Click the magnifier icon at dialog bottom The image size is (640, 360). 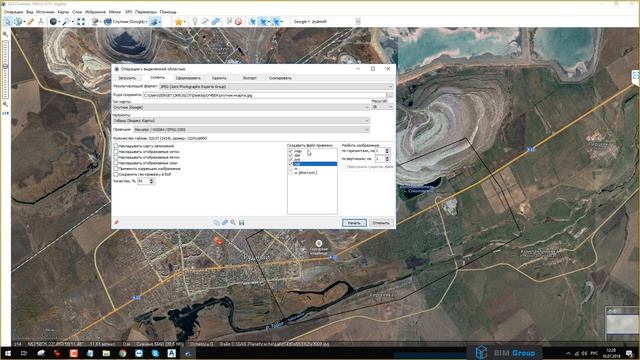(x=233, y=222)
